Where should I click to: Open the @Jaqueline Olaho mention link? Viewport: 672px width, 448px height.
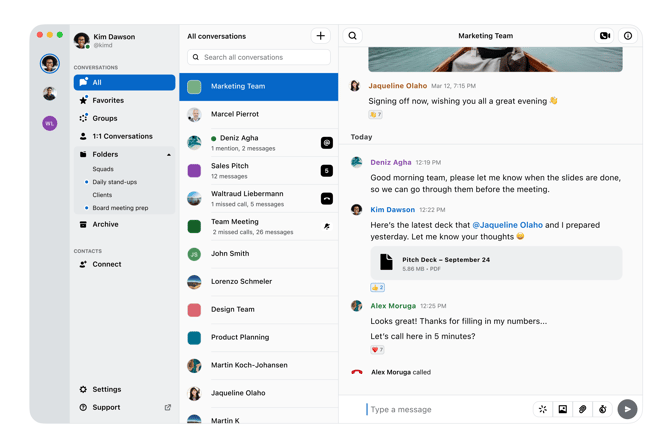click(x=507, y=225)
